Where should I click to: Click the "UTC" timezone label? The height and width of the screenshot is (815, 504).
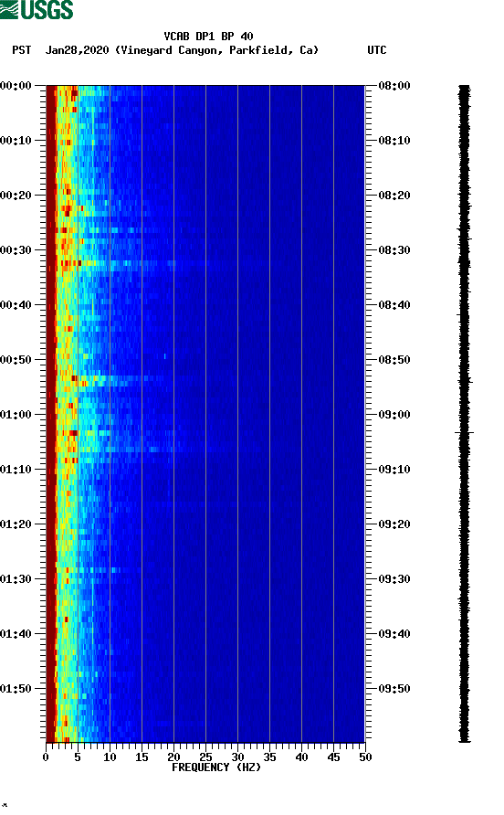[x=377, y=50]
